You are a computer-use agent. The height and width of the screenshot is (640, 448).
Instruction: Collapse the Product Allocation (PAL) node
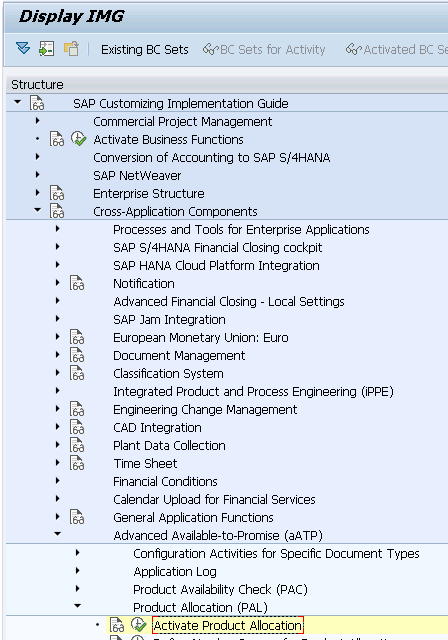[78, 606]
